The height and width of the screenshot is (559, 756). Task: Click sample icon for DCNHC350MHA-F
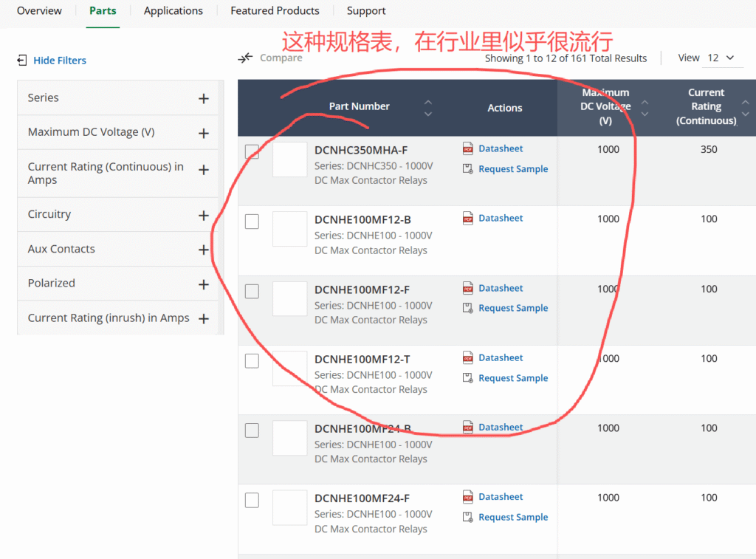[x=467, y=169]
